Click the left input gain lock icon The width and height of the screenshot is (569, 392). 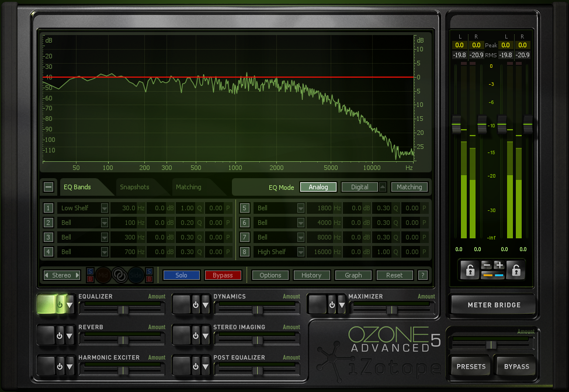(x=470, y=270)
